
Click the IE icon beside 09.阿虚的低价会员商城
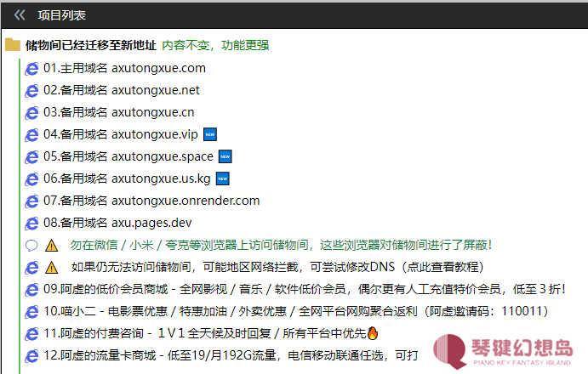31,290
